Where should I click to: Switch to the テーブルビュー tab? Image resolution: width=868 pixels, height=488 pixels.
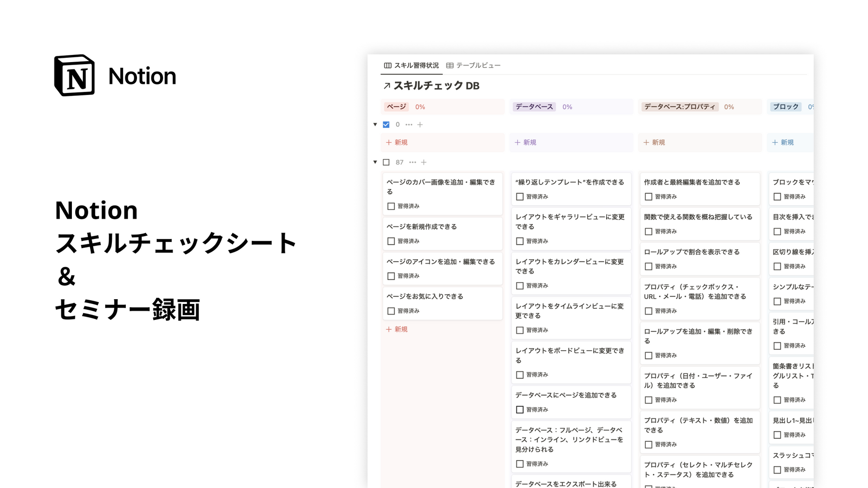(x=473, y=66)
